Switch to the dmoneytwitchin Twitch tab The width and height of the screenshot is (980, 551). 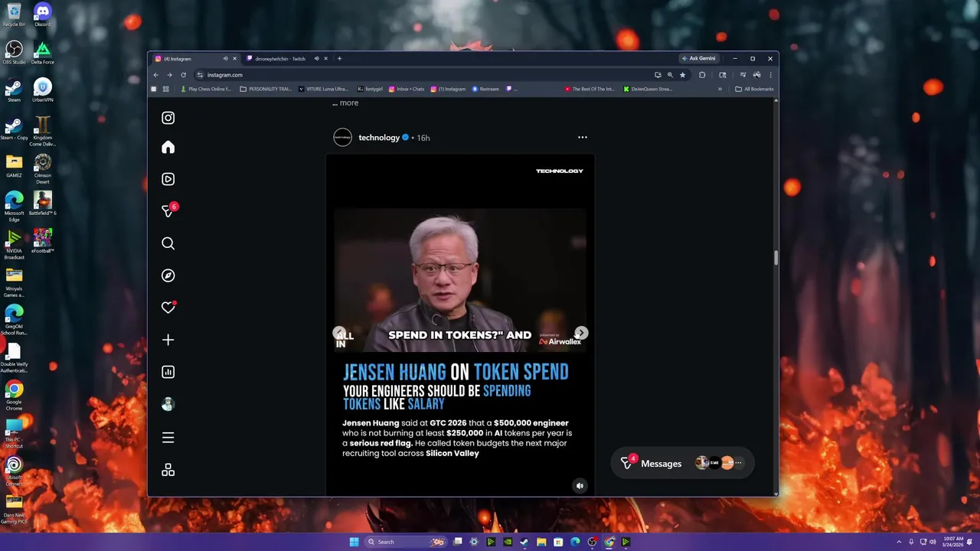279,58
